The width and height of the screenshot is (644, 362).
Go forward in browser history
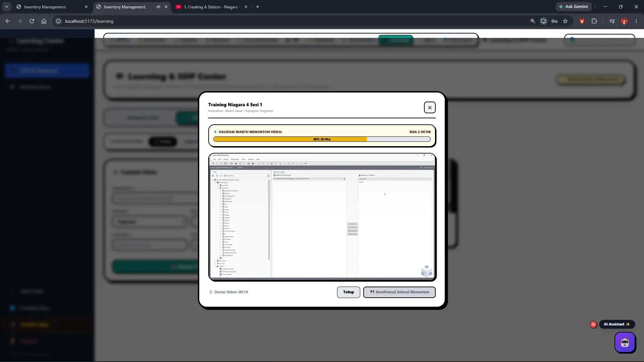pyautogui.click(x=20, y=21)
